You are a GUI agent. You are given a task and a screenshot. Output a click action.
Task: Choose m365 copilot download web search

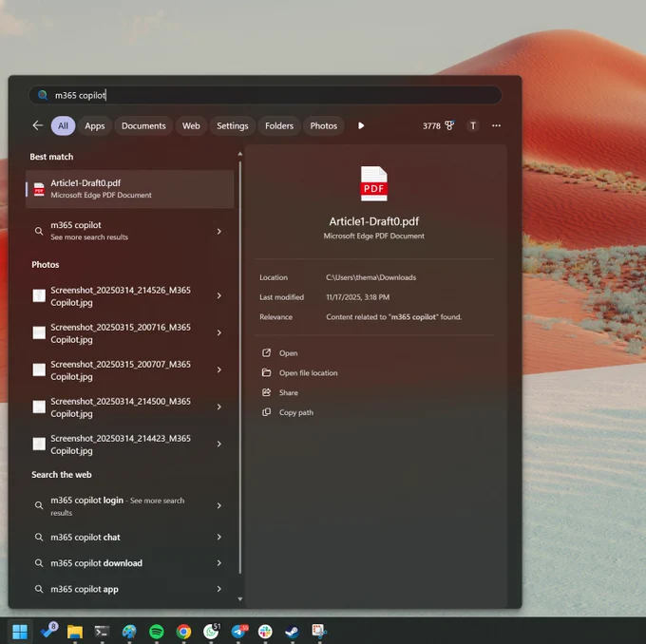tap(96, 563)
